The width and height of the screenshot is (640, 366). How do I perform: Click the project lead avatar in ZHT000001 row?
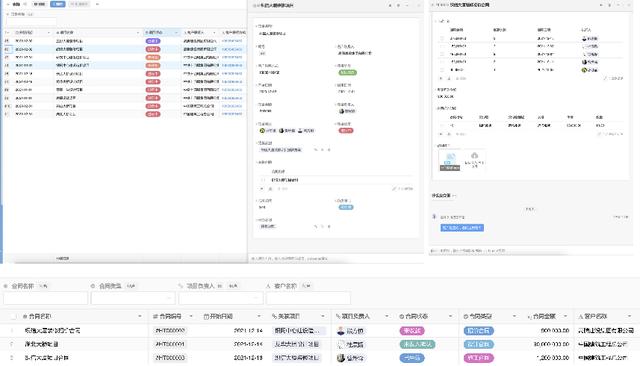pos(341,344)
